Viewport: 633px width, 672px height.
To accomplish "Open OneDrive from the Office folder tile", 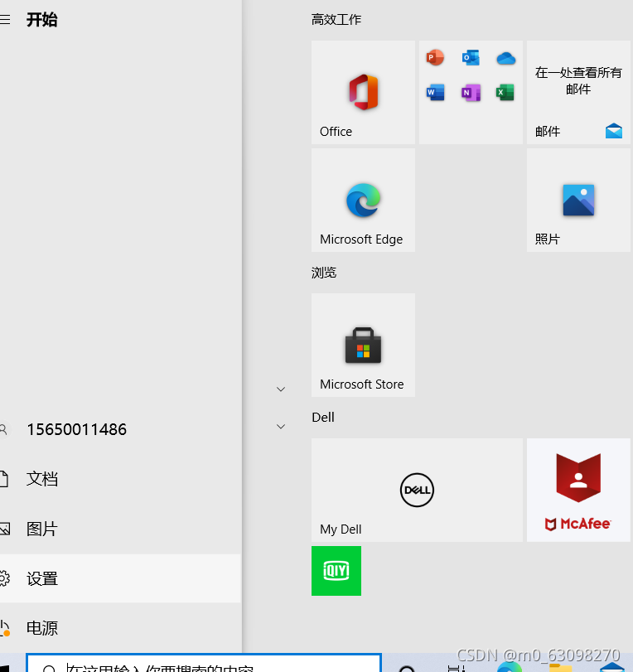I will (x=505, y=58).
